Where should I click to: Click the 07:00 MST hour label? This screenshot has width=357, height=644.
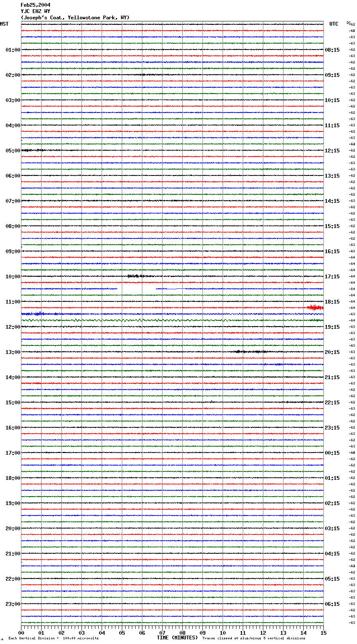point(13,201)
